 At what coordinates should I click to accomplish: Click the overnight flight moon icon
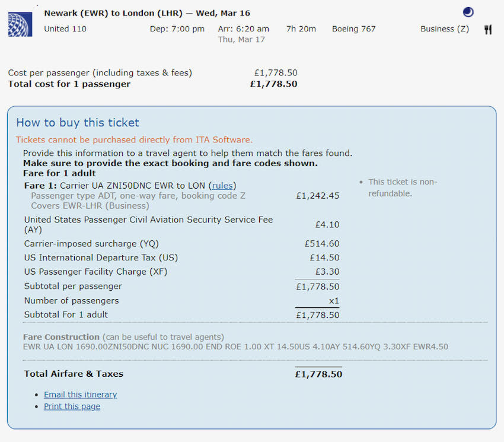point(468,12)
